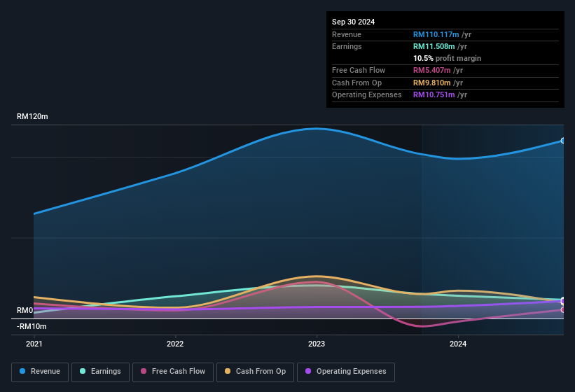The height and width of the screenshot is (392, 575).
Task: Click the 2023 x-axis label
Action: pos(317,344)
